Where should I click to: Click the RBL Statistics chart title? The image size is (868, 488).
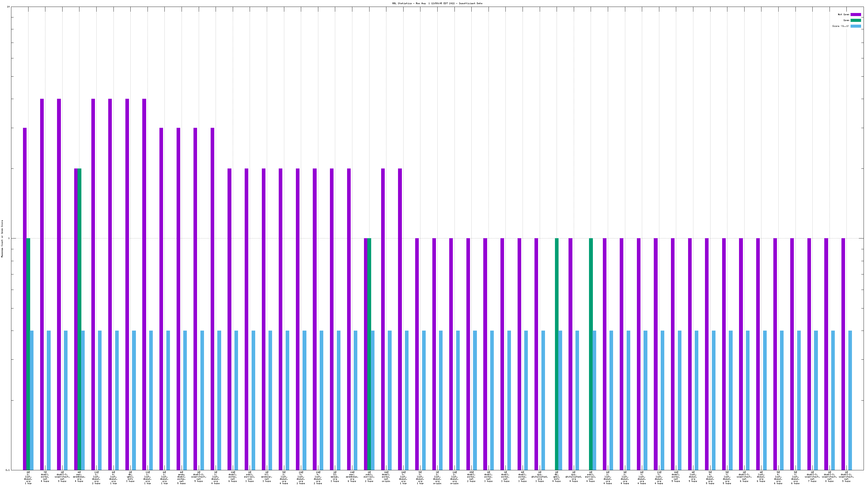437,3
